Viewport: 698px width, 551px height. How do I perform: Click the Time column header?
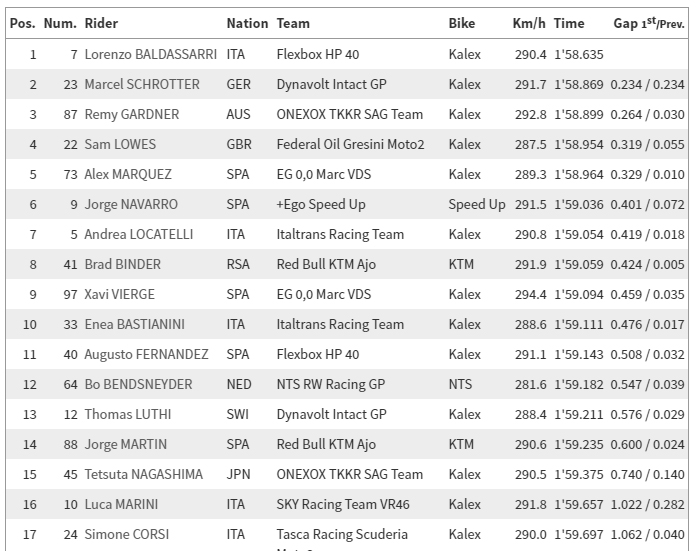[x=569, y=23]
